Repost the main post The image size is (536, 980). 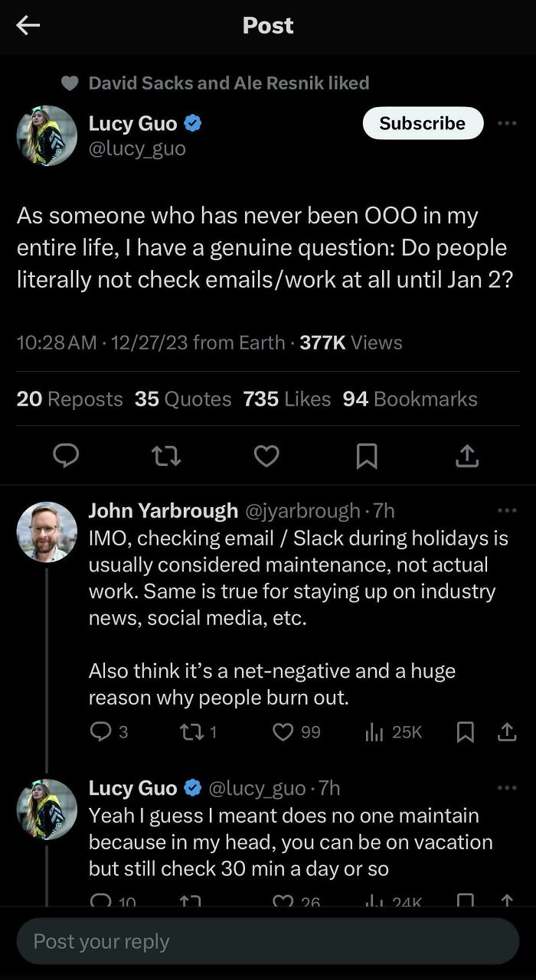[x=165, y=456]
